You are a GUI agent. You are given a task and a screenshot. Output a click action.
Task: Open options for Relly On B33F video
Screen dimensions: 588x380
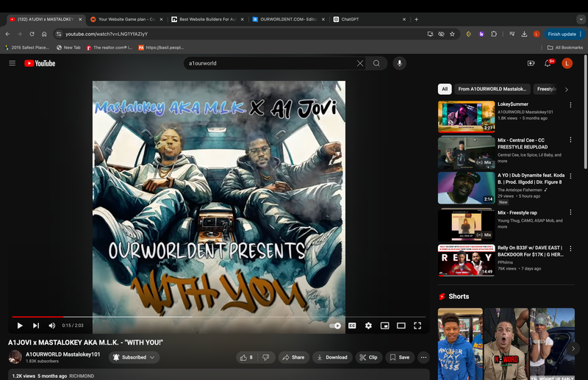click(570, 248)
